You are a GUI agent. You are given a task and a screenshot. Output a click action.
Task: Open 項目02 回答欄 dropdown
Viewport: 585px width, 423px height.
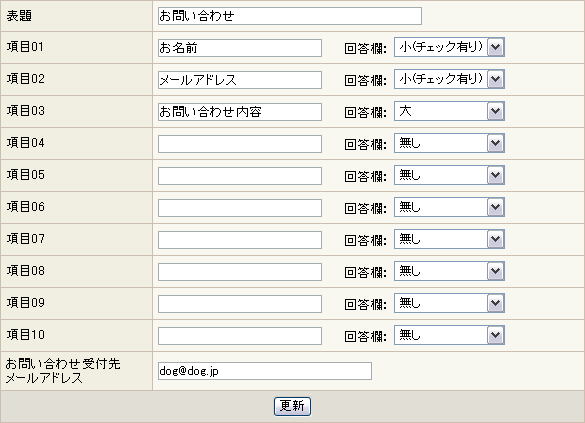tap(449, 79)
